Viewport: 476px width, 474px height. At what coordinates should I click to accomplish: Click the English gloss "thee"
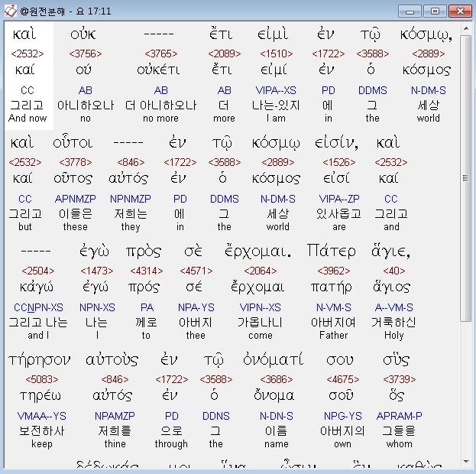tap(196, 335)
